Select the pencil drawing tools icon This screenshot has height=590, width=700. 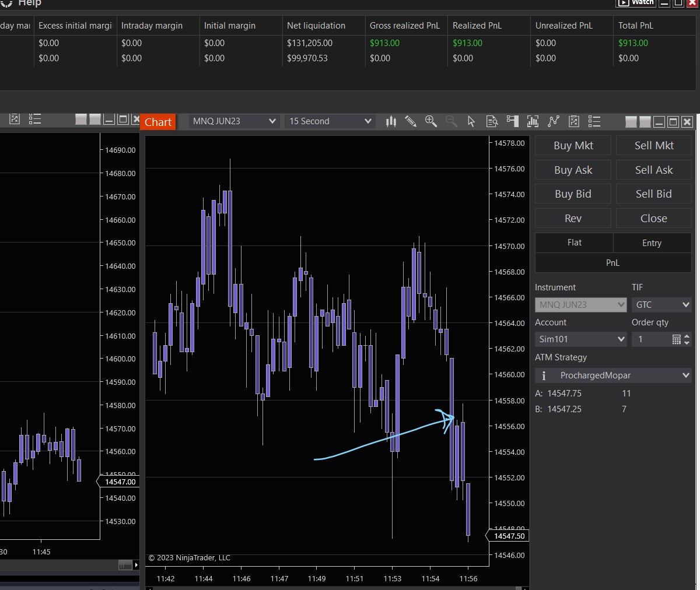(411, 121)
